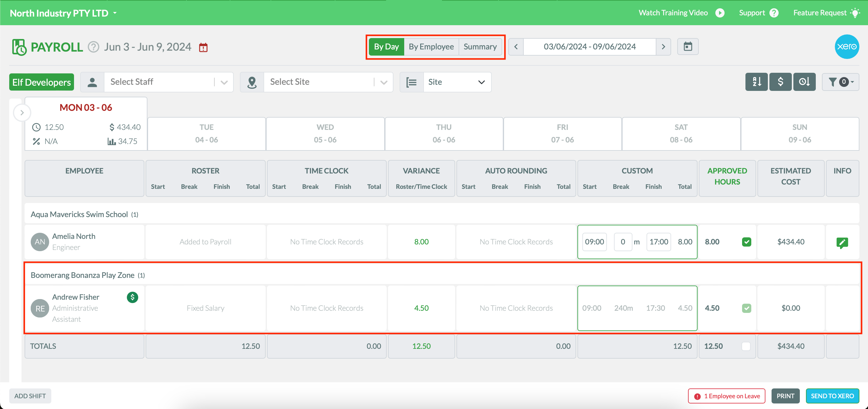Open the Summary view tab
The width and height of the screenshot is (868, 409).
(x=480, y=46)
